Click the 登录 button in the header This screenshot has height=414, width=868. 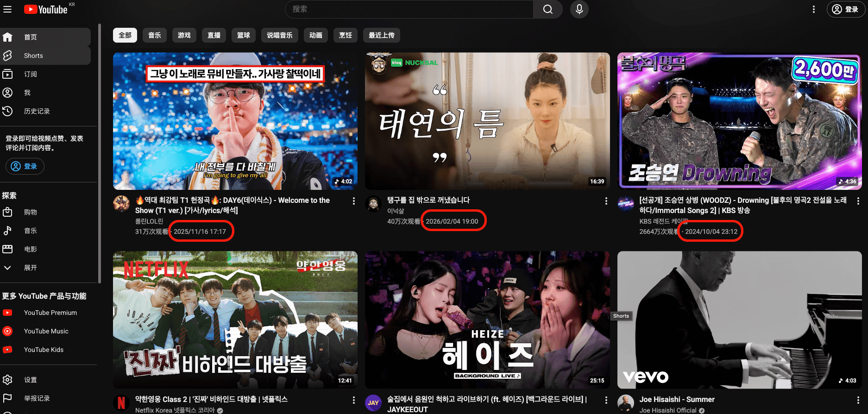point(846,9)
